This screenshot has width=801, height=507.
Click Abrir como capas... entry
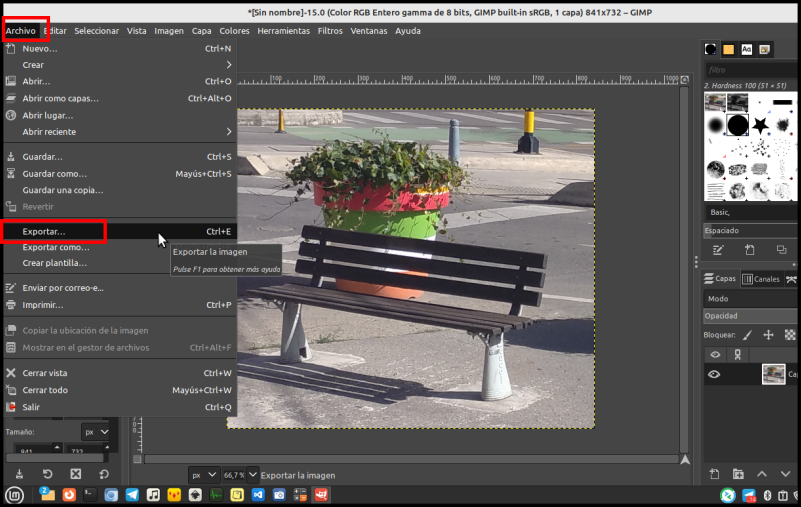(x=120, y=98)
